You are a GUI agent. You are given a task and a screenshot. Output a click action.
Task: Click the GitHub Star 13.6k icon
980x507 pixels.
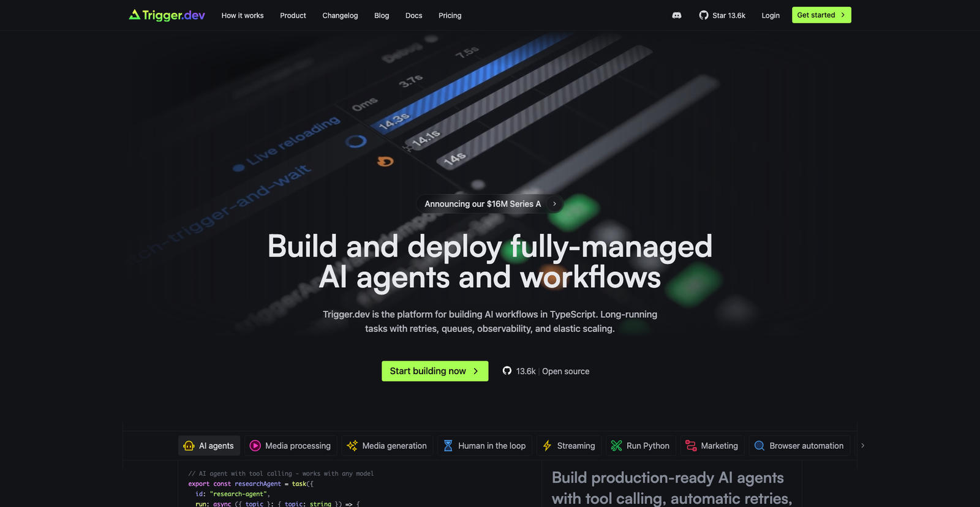[x=704, y=15]
